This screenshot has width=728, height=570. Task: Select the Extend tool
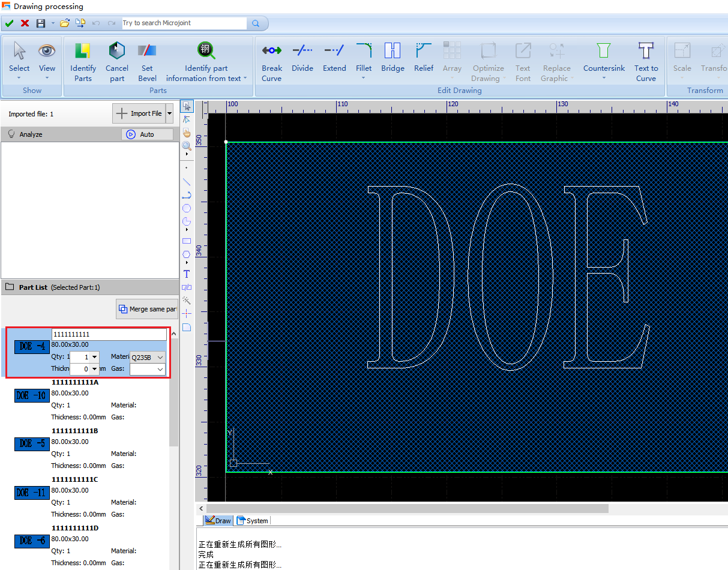coord(334,58)
